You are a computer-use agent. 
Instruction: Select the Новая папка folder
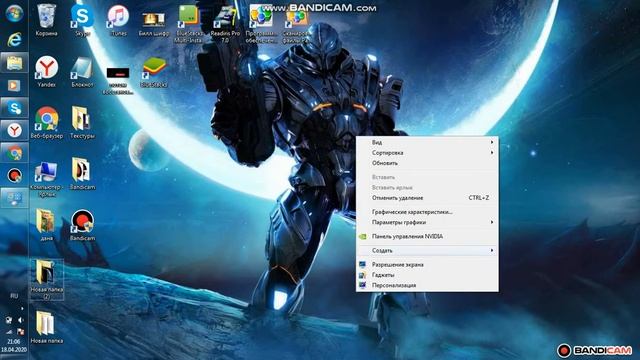click(x=47, y=327)
